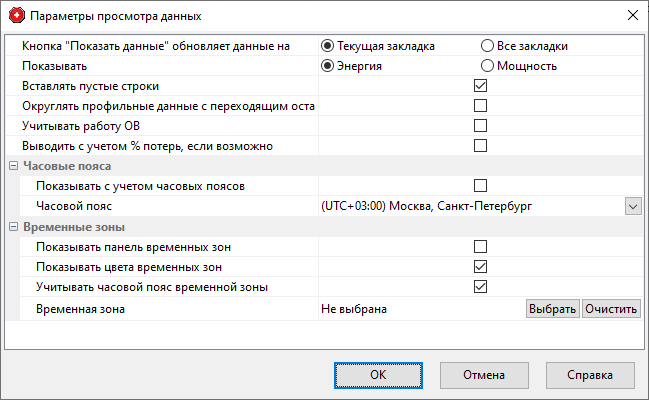Select the "Все закладки" radio option
Viewport: 649px width, 400px height.
point(487,46)
